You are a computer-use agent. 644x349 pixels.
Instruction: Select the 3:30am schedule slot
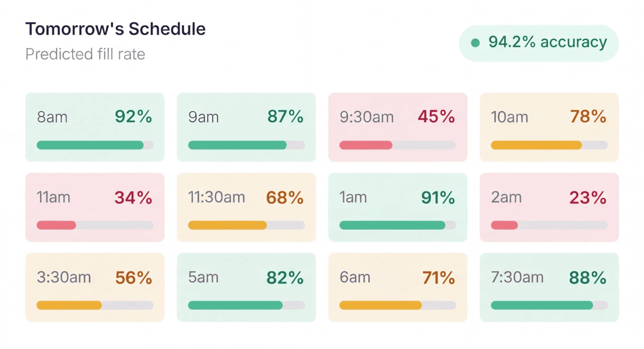point(94,288)
